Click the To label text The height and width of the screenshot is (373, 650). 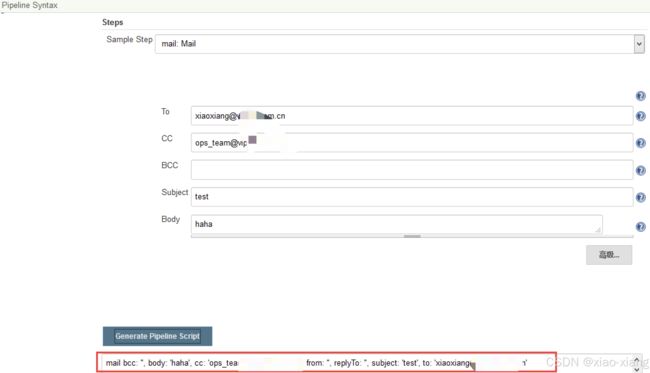click(165, 111)
